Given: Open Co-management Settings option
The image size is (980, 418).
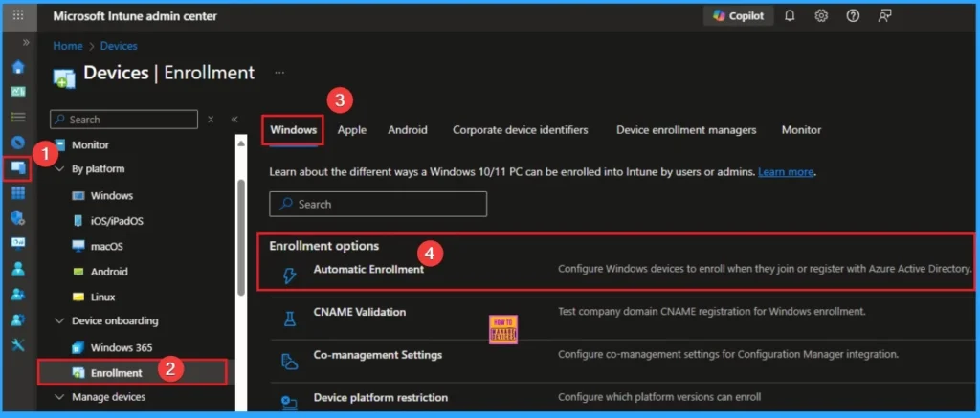Looking at the screenshot, I should coord(377,354).
